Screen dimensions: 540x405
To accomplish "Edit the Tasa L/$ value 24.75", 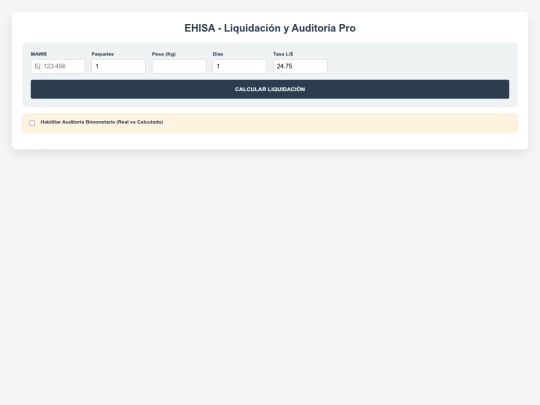I will pos(300,66).
